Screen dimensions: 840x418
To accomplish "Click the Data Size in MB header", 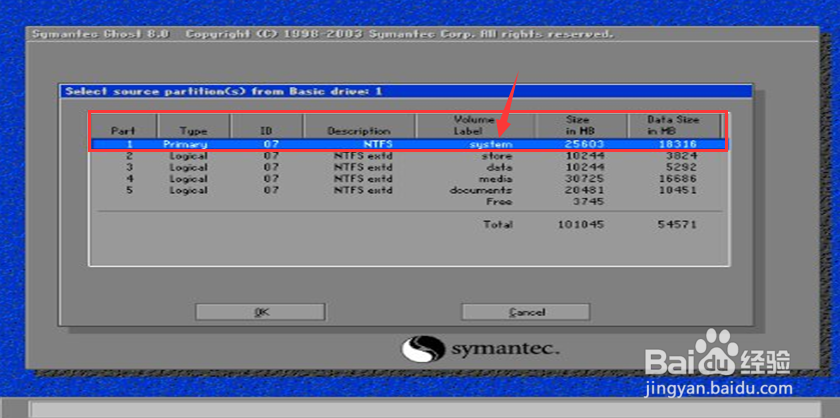I will pyautogui.click(x=674, y=126).
